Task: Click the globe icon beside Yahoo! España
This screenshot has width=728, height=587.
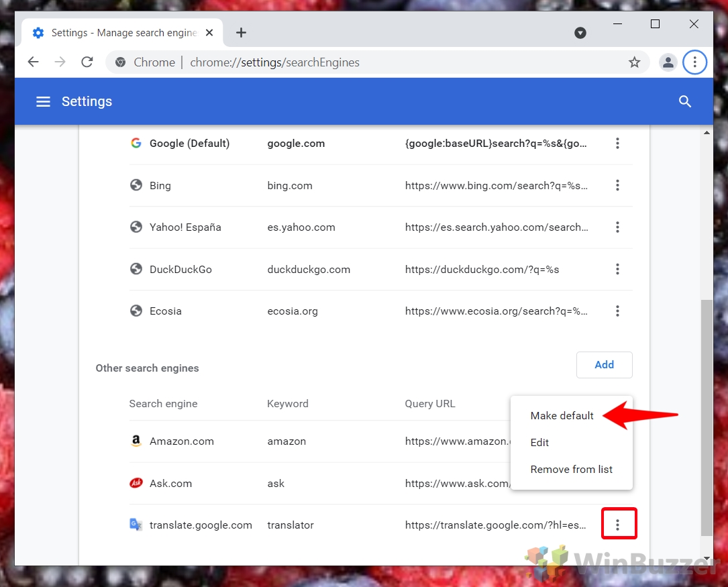Action: [136, 227]
